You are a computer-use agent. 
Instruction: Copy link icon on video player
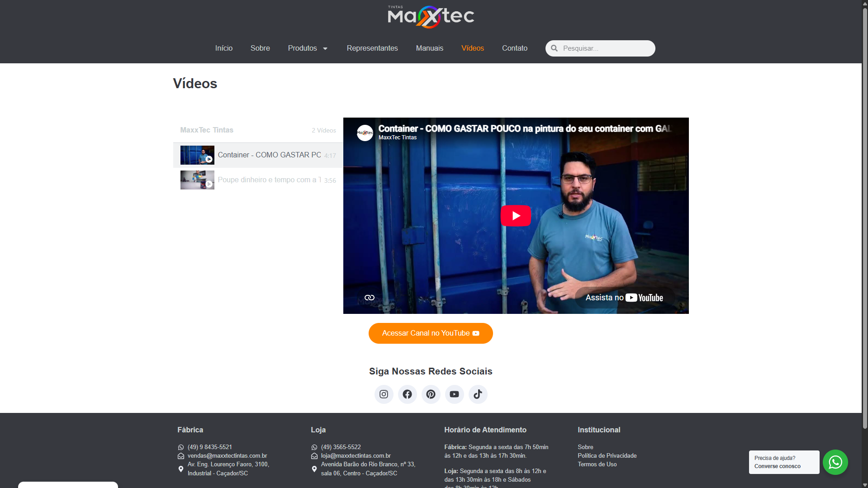coord(370,298)
